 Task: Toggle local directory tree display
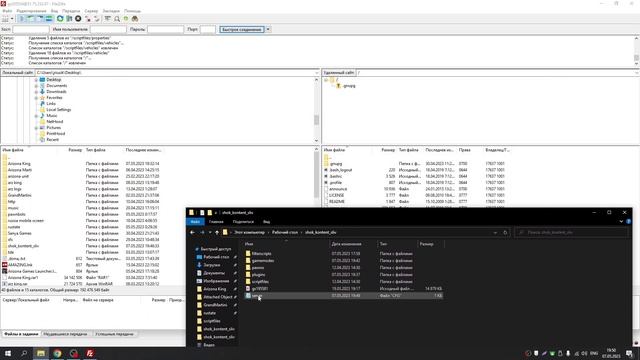31,19
